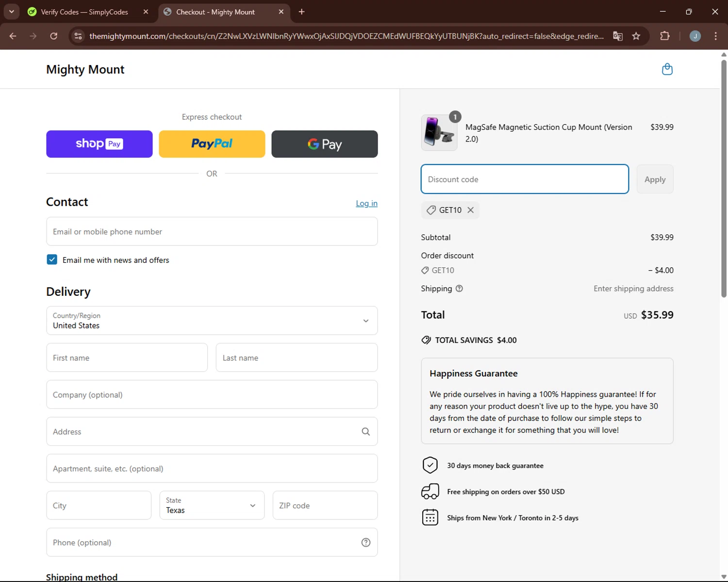Open the State dropdown showing Texas

click(212, 505)
